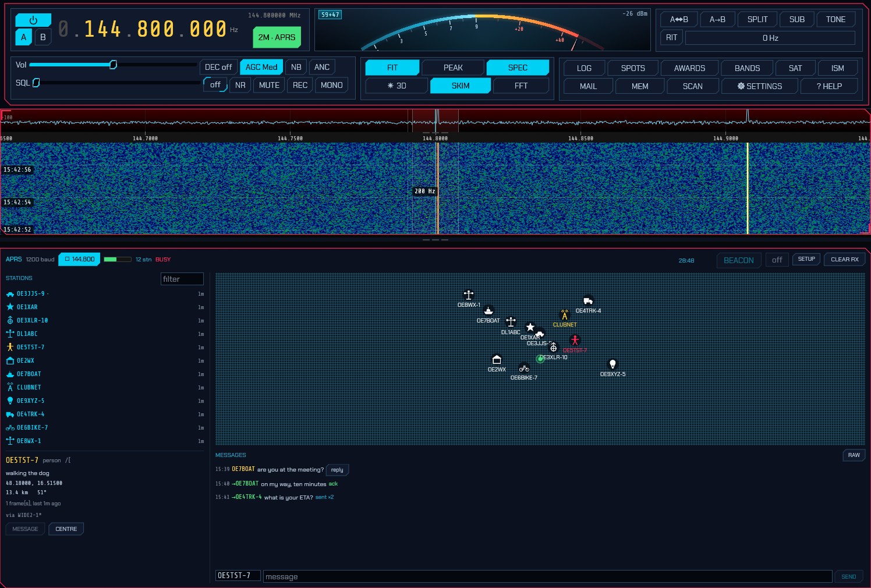The height and width of the screenshot is (588, 871).
Task: Open the 2M · APRS band selector
Action: click(x=277, y=37)
